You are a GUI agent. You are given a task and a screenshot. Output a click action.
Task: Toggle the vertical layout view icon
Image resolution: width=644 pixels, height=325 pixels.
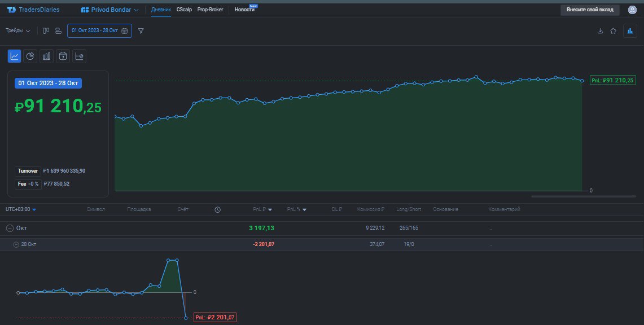pyautogui.click(x=46, y=31)
